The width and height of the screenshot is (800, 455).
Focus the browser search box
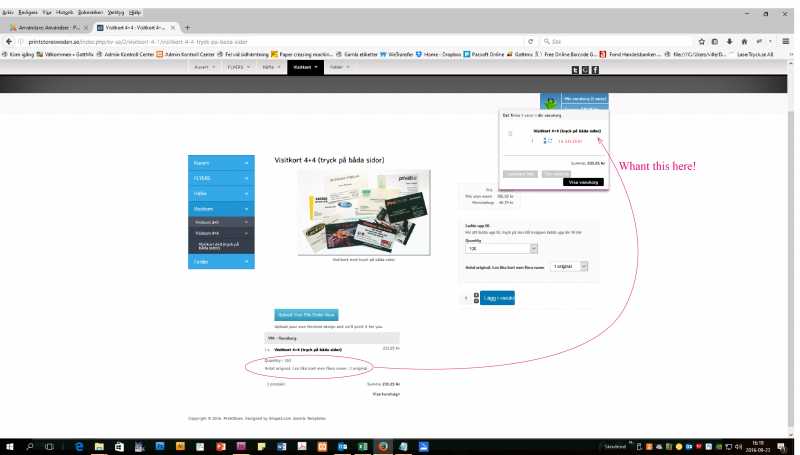coord(616,41)
